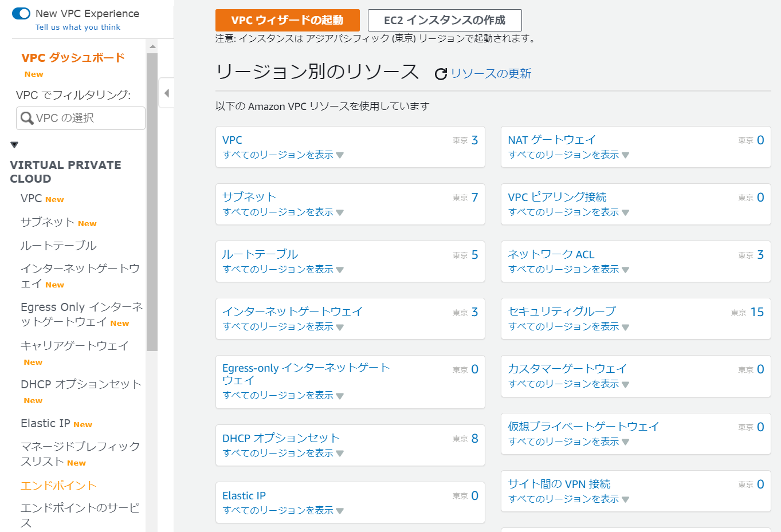The width and height of the screenshot is (781, 532).
Task: Open キャリアゲートウェイ in the sidebar
Action: pos(74,346)
